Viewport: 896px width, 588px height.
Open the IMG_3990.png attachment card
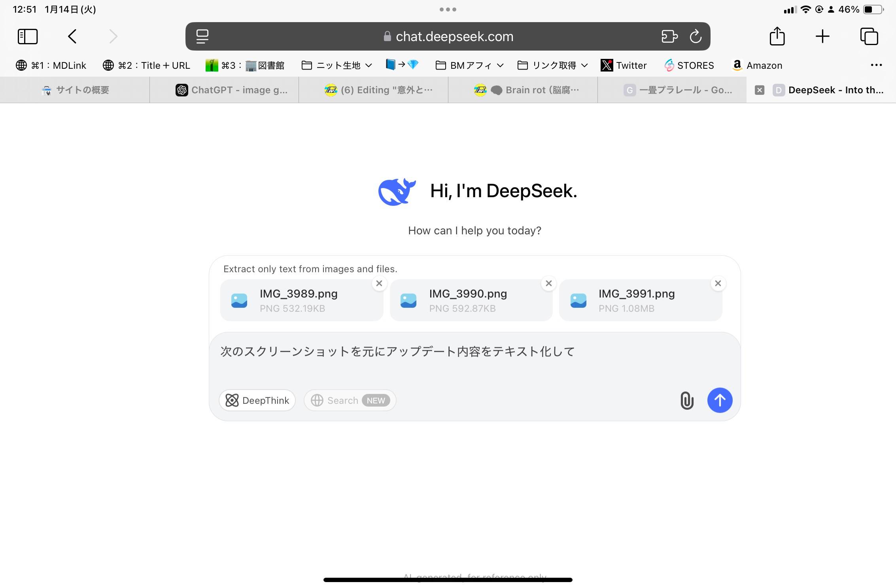click(471, 300)
